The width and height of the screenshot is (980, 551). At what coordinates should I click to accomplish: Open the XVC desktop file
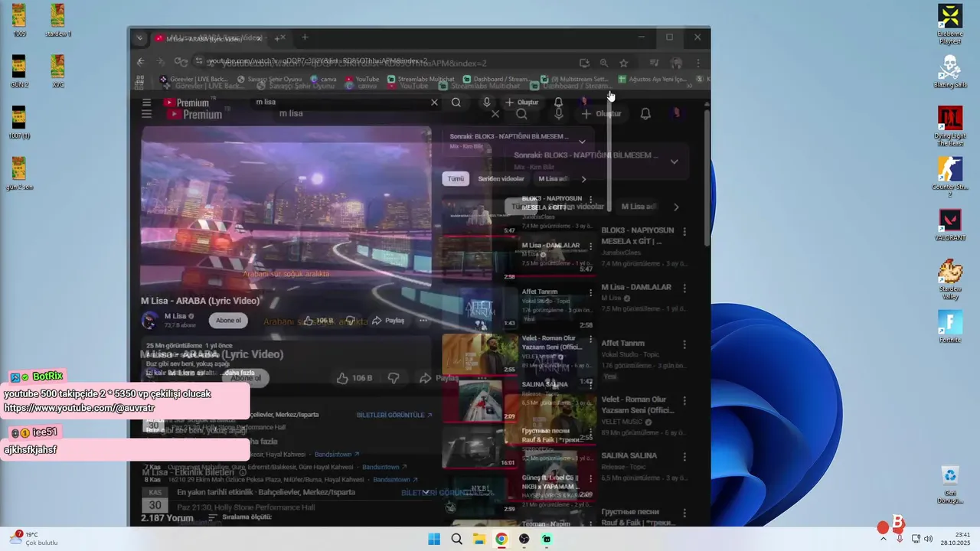(x=57, y=71)
